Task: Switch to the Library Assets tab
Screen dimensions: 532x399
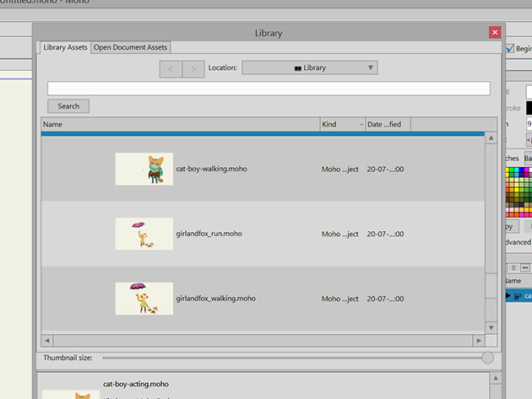Action: 65,47
